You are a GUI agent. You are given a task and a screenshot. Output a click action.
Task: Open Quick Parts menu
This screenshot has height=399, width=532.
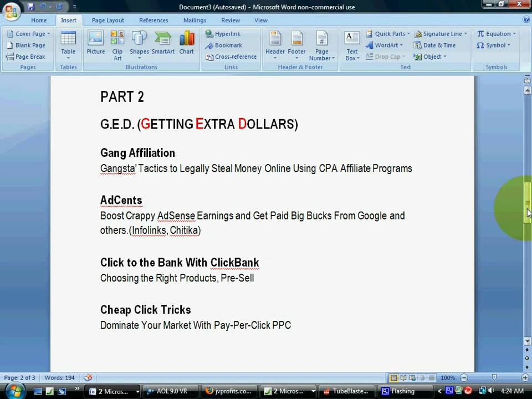388,34
